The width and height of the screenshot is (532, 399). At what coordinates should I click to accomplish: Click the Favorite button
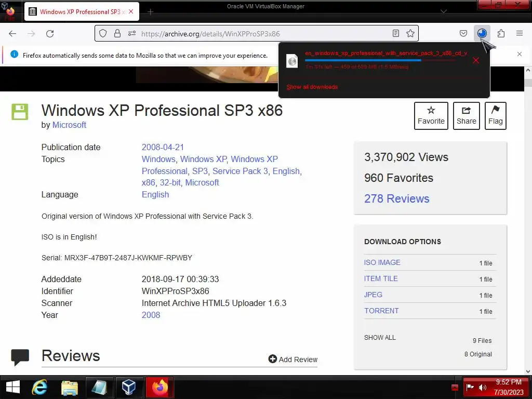431,116
